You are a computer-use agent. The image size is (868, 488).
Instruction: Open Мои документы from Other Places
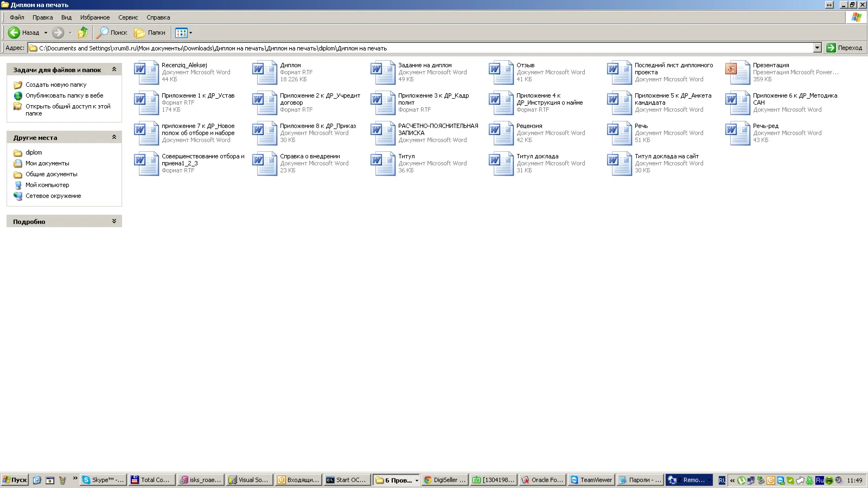[47, 163]
